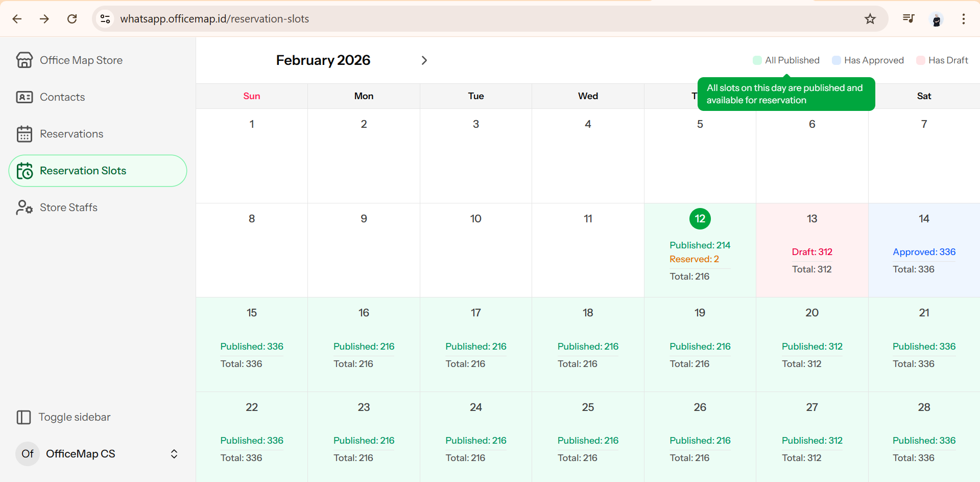Open the browser media control icon

(x=908, y=19)
